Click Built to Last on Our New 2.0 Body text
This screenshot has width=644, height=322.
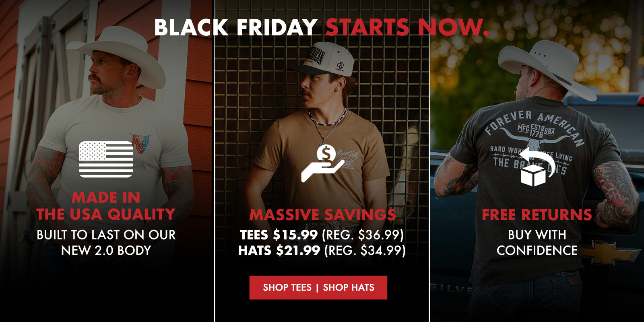(106, 242)
